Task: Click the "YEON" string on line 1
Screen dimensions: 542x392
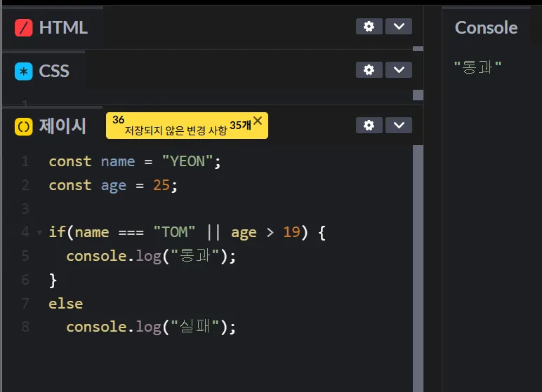Action: coord(187,161)
